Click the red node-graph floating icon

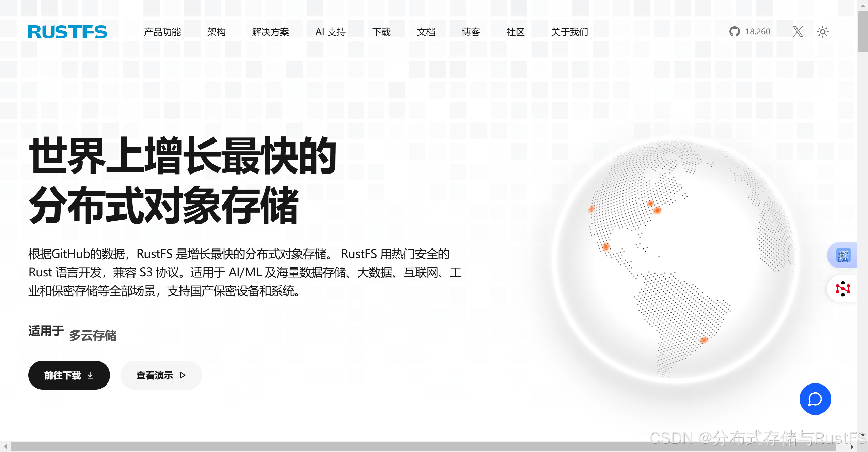coord(843,289)
